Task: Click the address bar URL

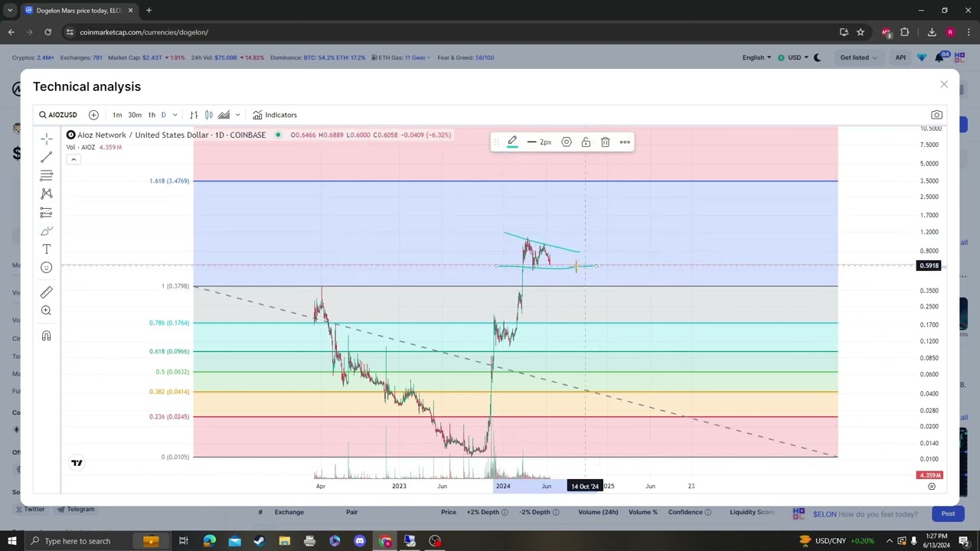Action: click(x=144, y=32)
